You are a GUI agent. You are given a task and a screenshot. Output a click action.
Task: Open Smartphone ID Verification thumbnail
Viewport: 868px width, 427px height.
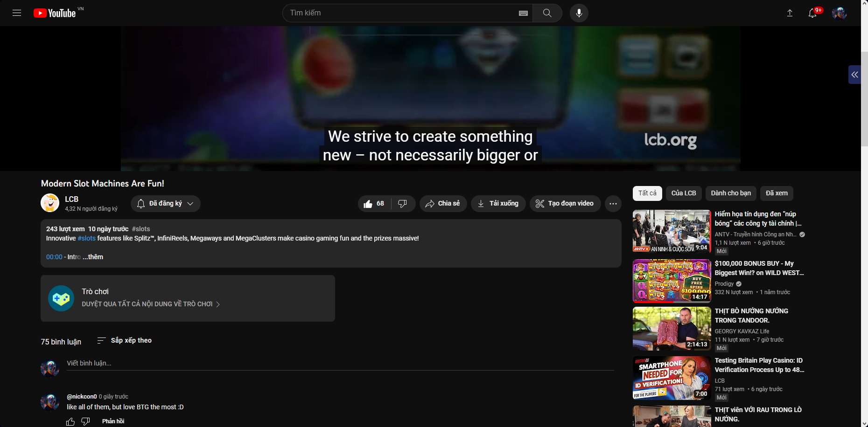(x=672, y=378)
